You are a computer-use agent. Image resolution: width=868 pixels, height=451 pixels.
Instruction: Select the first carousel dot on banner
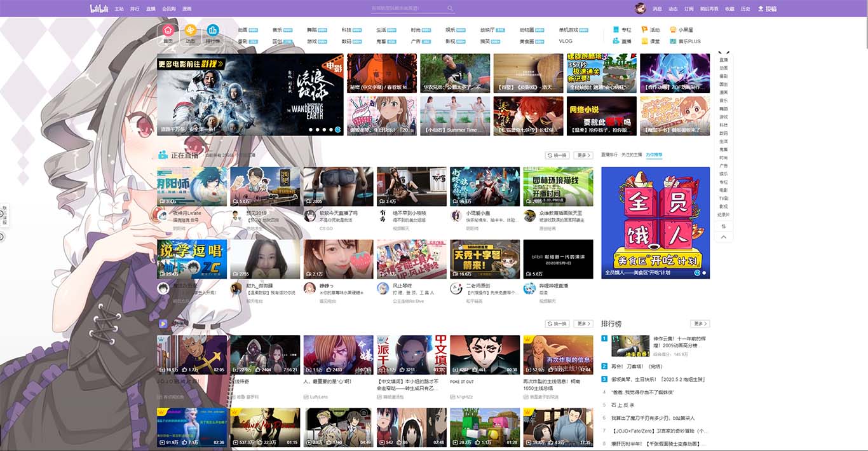[310, 129]
